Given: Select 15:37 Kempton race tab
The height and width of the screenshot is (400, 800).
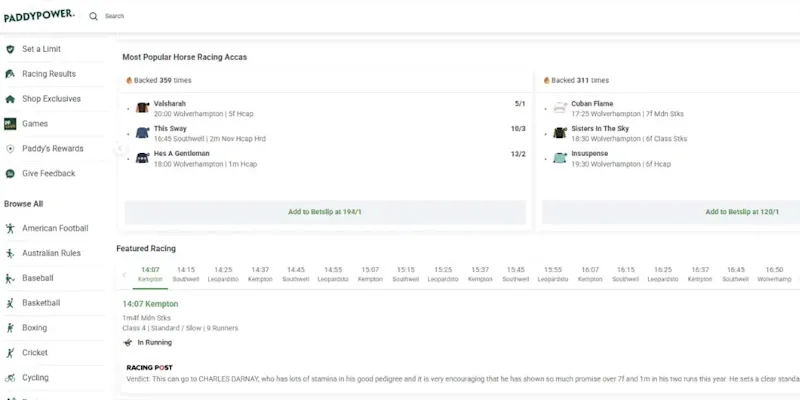Looking at the screenshot, I should (480, 274).
